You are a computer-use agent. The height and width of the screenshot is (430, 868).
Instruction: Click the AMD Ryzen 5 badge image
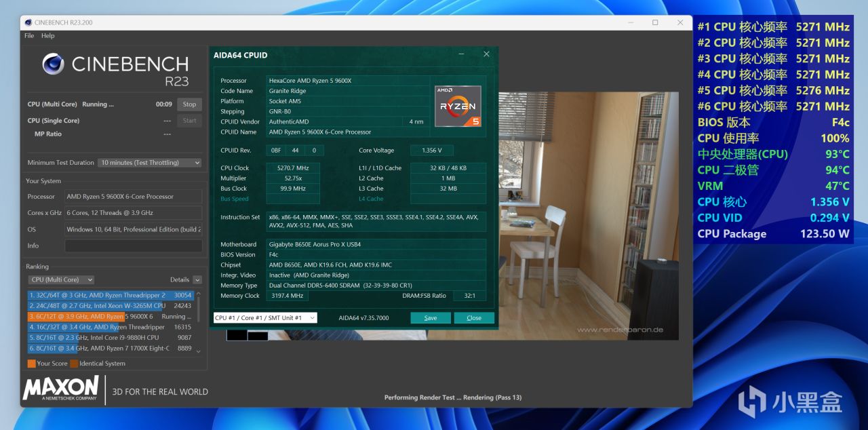coord(458,106)
